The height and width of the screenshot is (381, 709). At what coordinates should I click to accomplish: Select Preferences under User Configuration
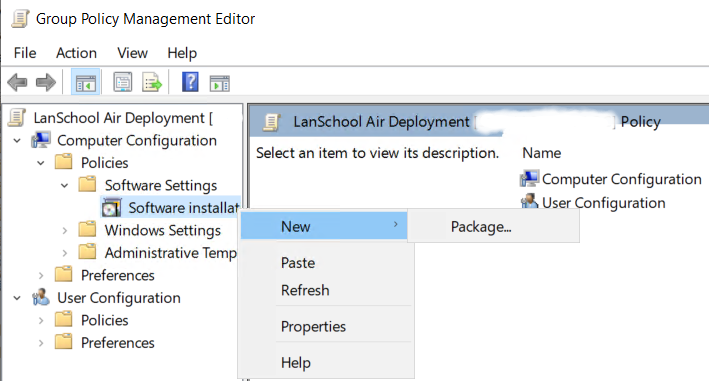pos(117,343)
